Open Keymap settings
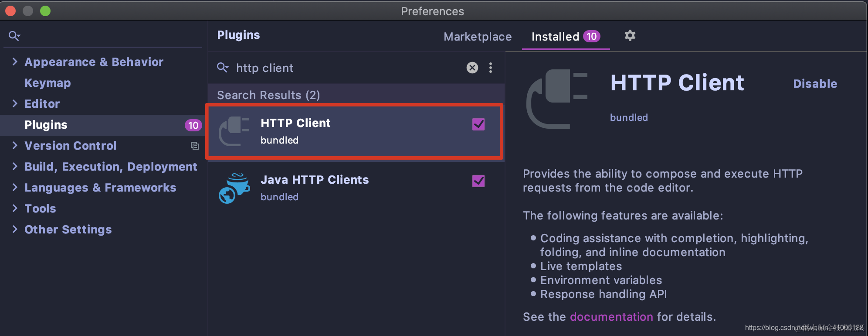868x336 pixels. (x=47, y=83)
